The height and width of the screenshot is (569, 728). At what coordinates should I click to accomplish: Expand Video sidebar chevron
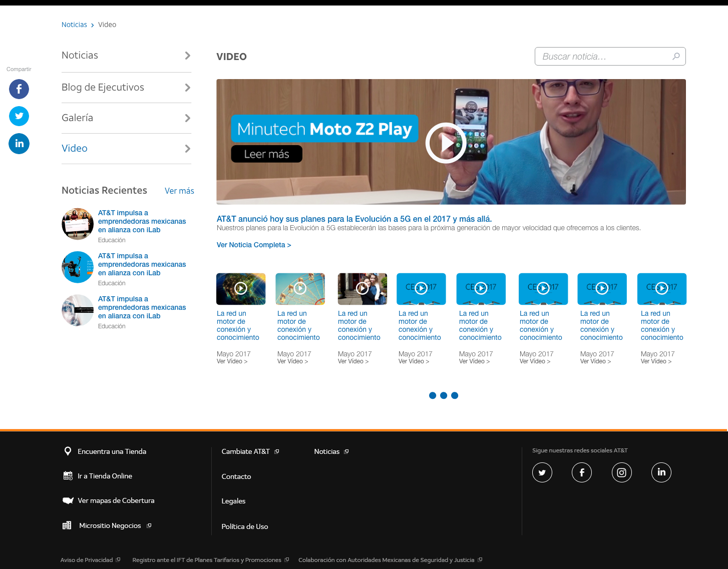tap(188, 149)
